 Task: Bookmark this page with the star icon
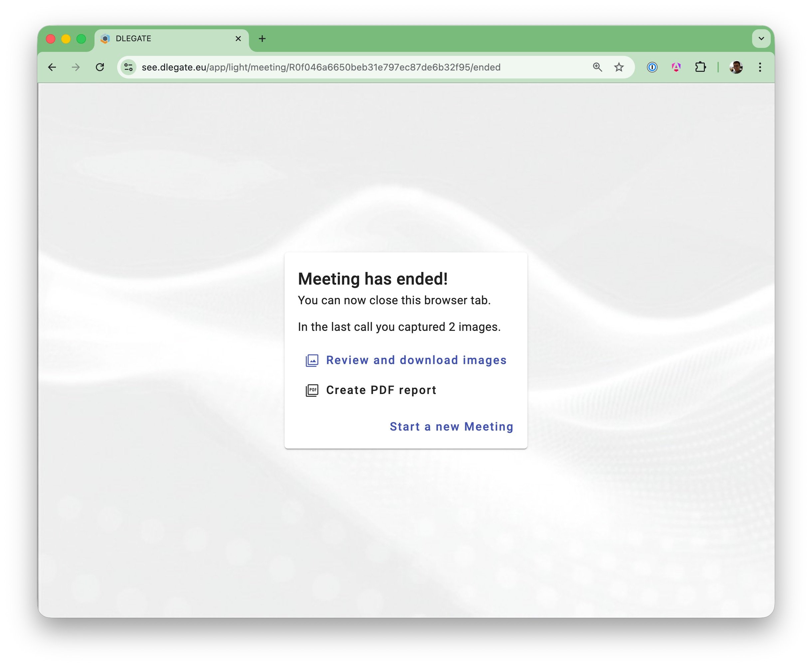pos(619,67)
